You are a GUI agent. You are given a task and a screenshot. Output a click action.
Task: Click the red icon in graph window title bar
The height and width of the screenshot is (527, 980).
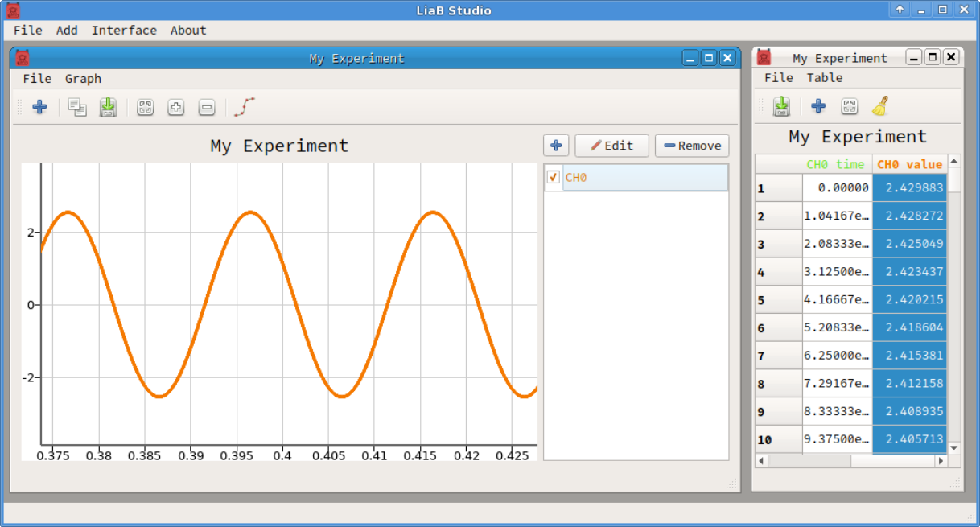tap(22, 58)
